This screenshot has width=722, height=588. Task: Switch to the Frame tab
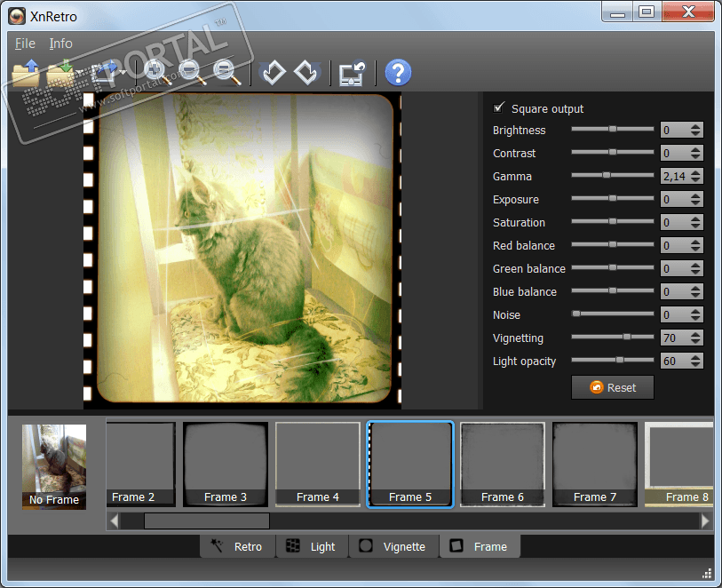(x=480, y=546)
